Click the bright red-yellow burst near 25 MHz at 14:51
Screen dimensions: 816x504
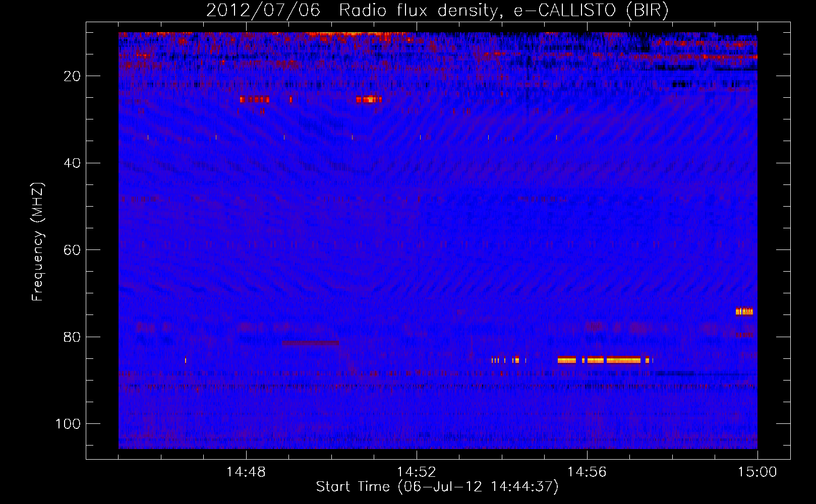[x=369, y=99]
